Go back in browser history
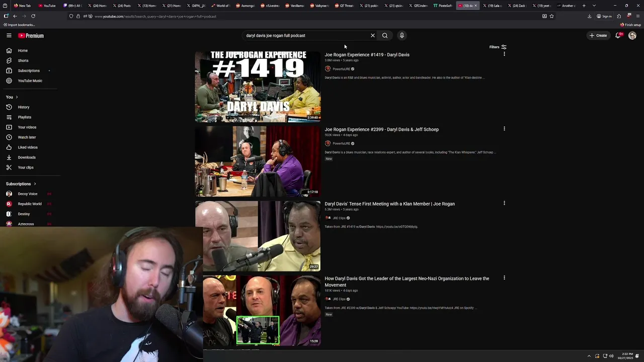Viewport: 644px width, 362px height. tap(15, 16)
